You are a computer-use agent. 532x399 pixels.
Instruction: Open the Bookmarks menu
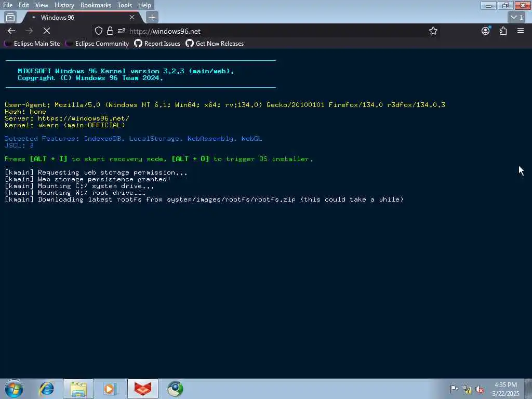[x=96, y=5]
